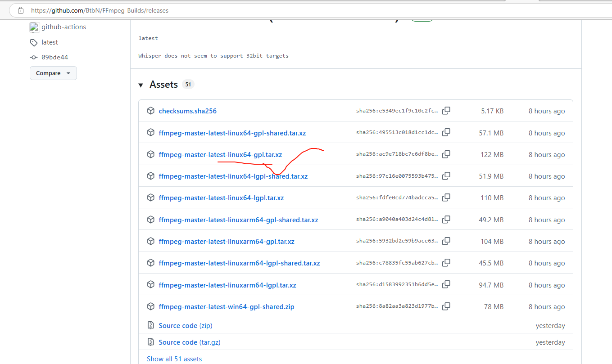This screenshot has height=364, width=612.
Task: Open the github-actions author link
Action: click(63, 27)
